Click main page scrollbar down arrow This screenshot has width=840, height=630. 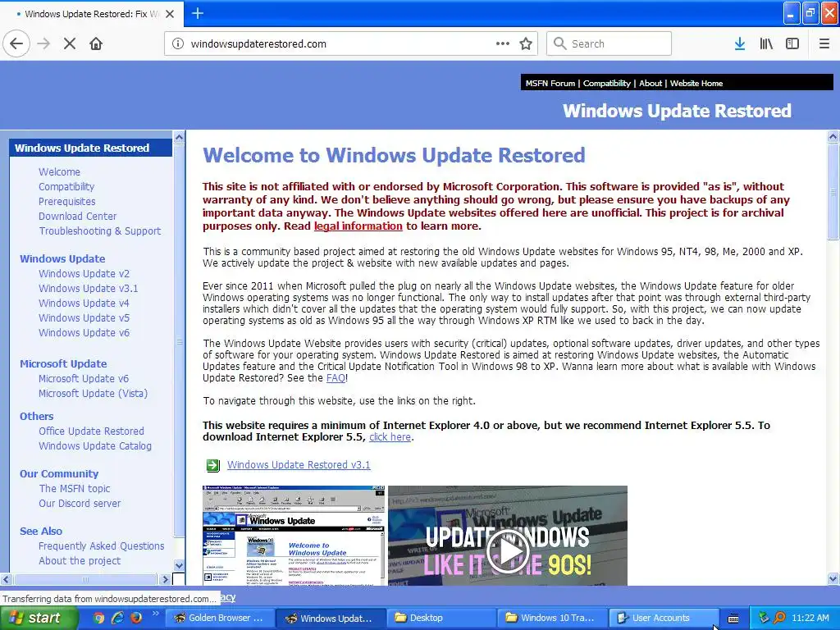click(x=833, y=579)
